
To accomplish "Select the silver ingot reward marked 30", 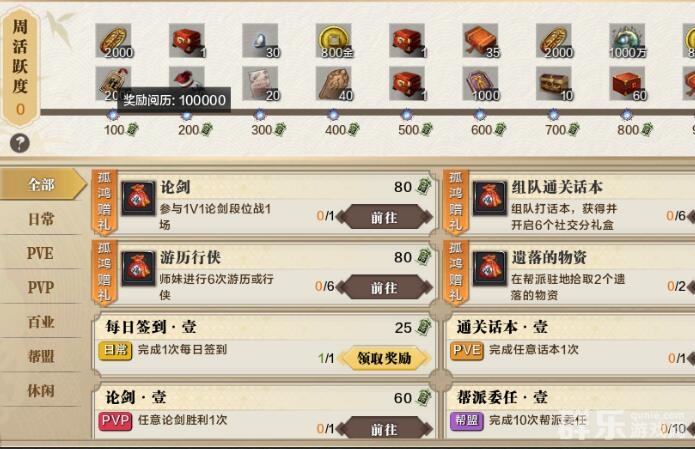I will (260, 40).
